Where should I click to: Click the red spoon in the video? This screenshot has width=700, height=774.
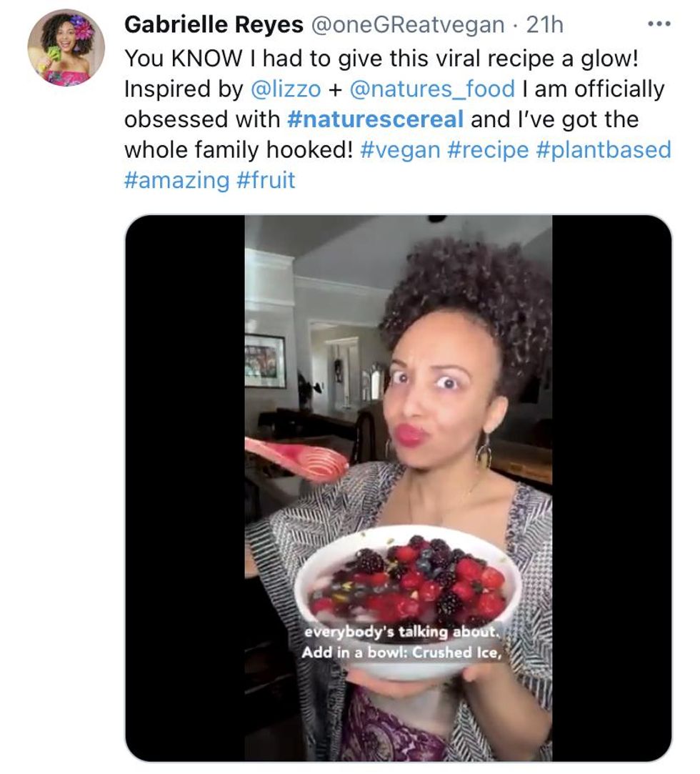(296, 458)
